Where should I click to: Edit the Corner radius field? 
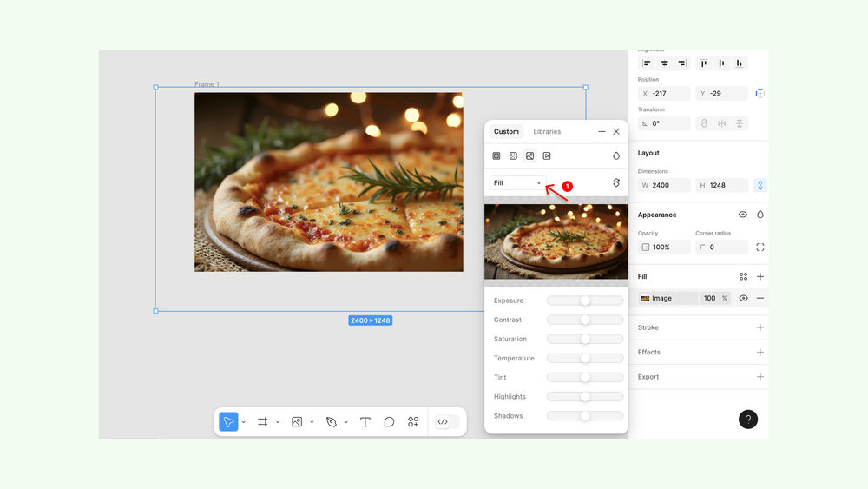722,247
